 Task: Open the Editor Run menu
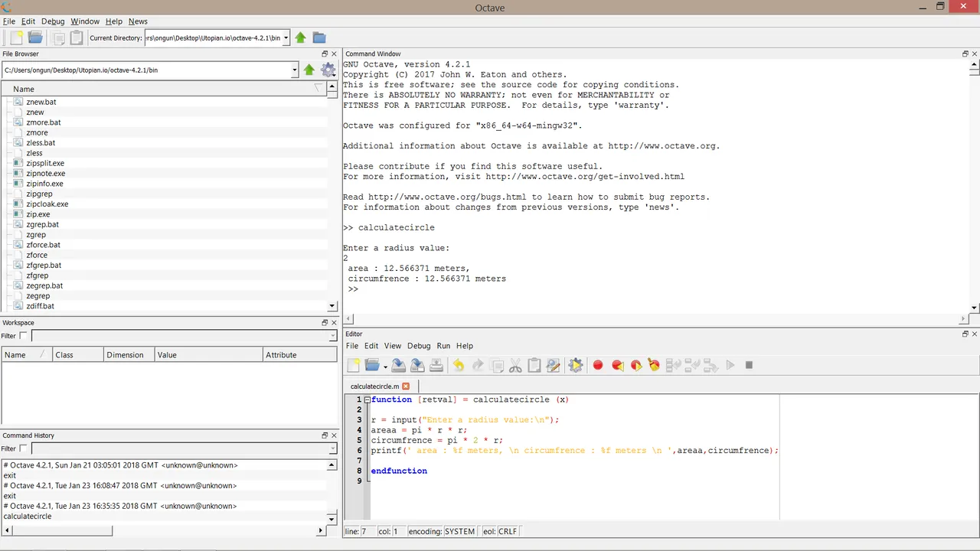coord(443,346)
